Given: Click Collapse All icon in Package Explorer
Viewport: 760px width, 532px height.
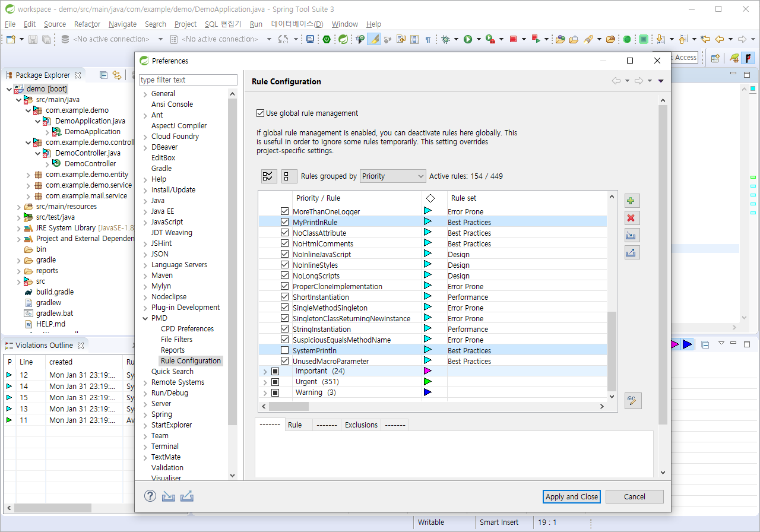Looking at the screenshot, I should [103, 75].
